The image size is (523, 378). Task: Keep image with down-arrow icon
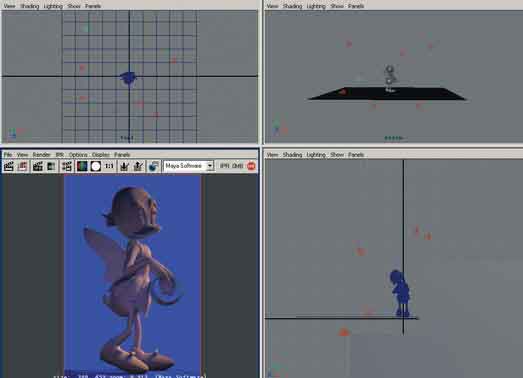[124, 166]
